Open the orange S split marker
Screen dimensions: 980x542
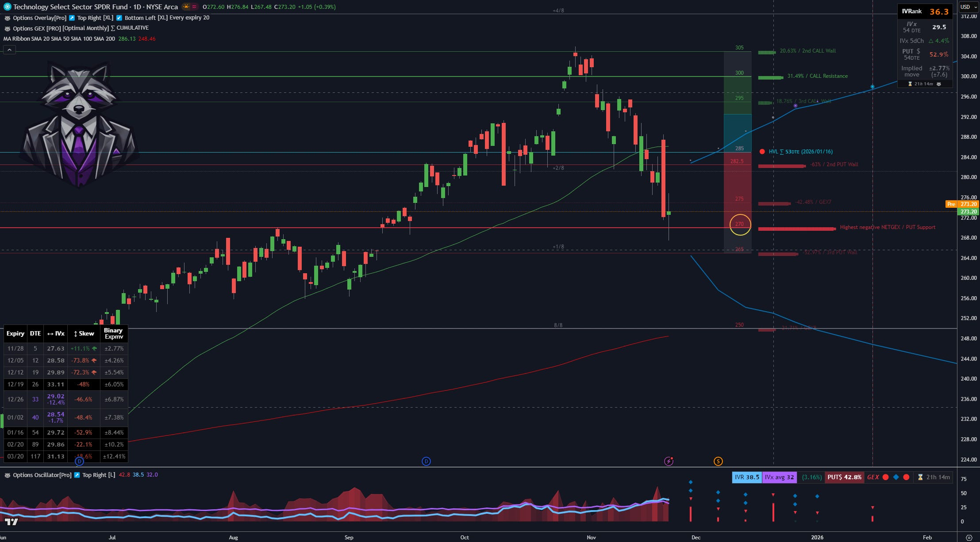tap(718, 462)
